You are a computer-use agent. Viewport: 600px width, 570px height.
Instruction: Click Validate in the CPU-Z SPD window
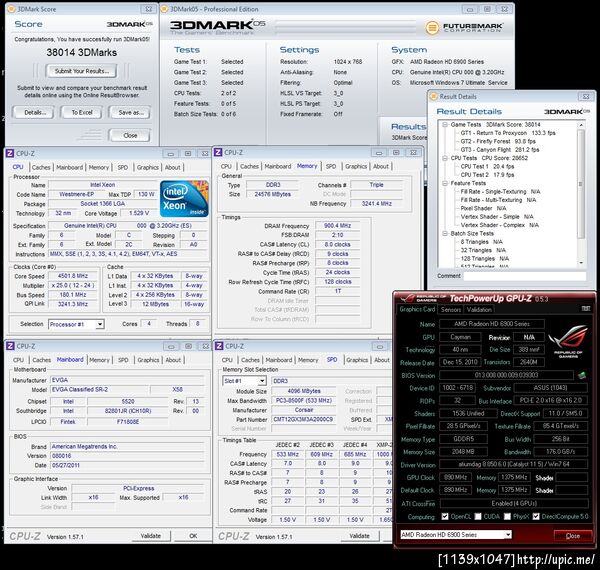359,536
